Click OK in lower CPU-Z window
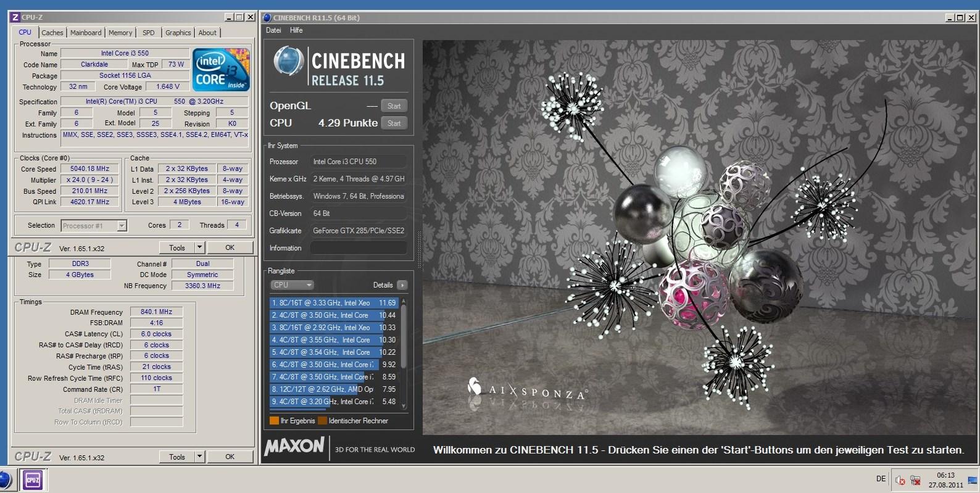980x493 pixels. coord(230,457)
